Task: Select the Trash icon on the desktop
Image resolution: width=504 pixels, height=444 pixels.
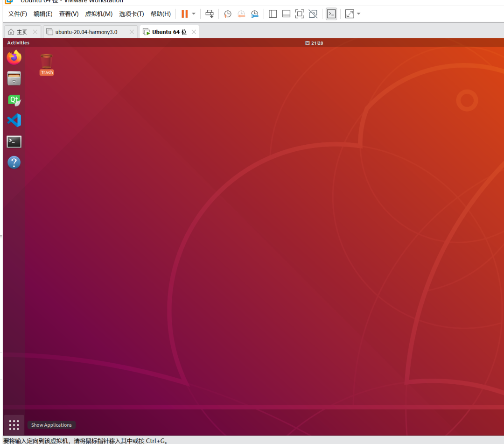Action: click(47, 64)
